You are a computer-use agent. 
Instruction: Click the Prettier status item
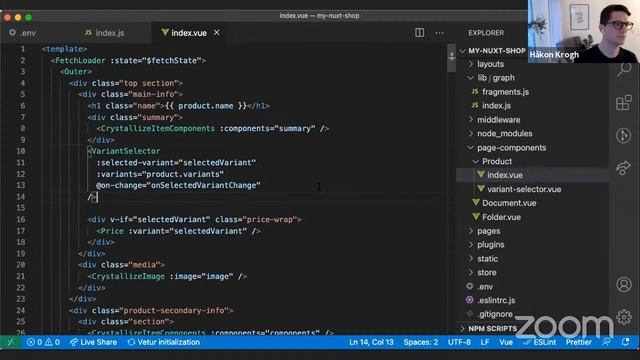click(x=578, y=342)
